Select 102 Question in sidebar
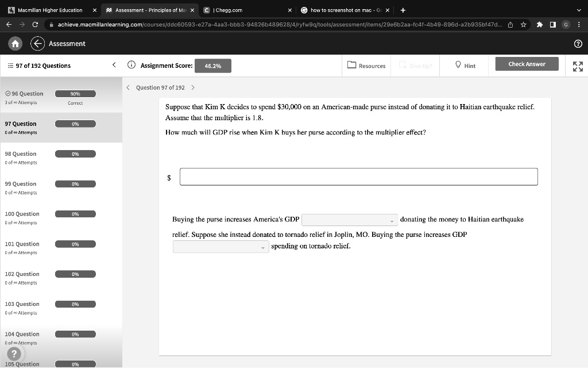This screenshot has height=368, width=588. coord(61,278)
